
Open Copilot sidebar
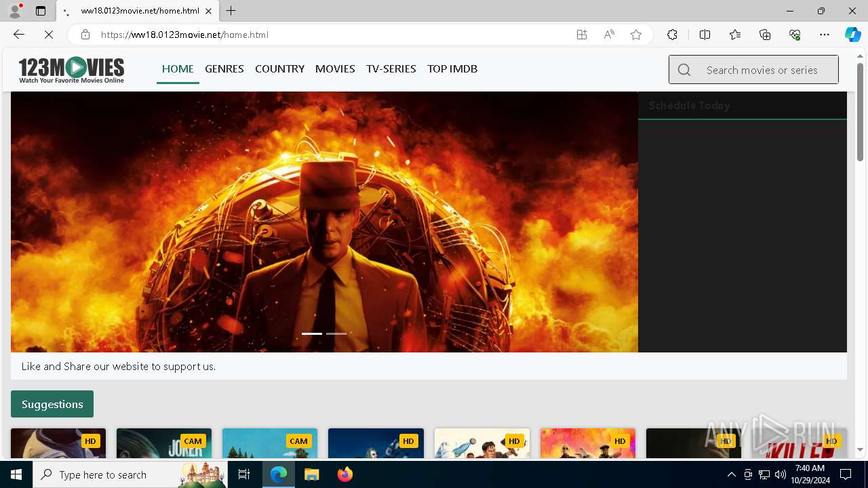coord(852,35)
